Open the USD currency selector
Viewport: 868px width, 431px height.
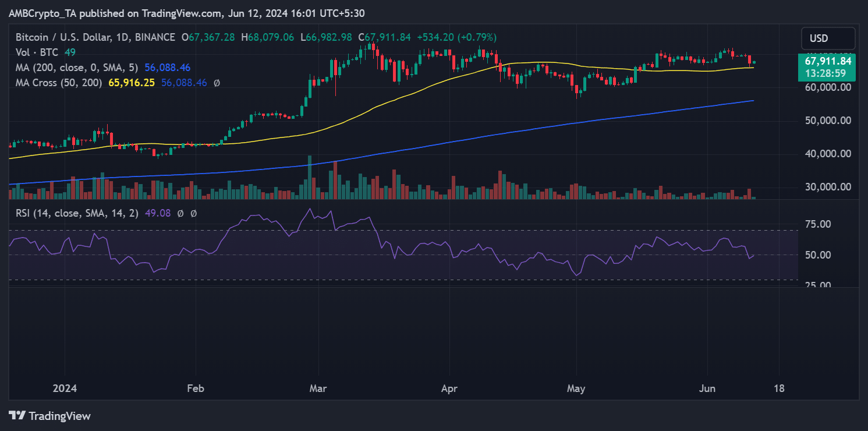(x=828, y=38)
